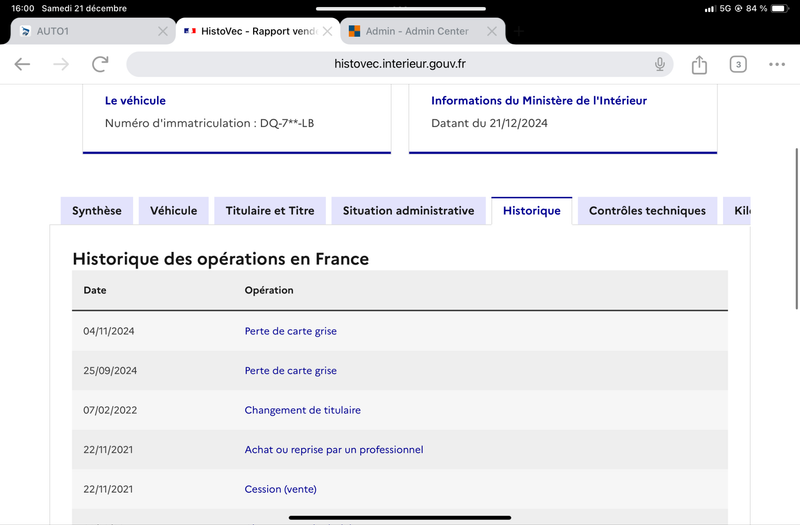Click the 22/11/2021 date in Cession row
Image resolution: width=800 pixels, height=525 pixels.
click(108, 489)
